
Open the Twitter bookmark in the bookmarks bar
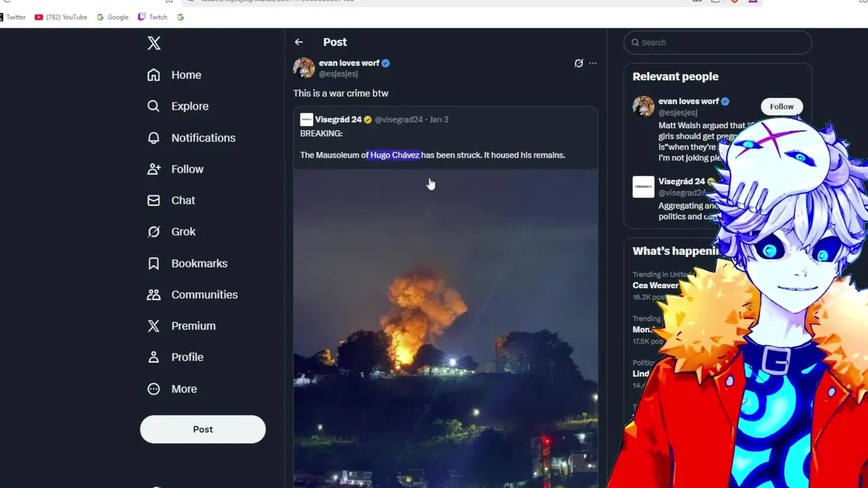pyautogui.click(x=12, y=17)
